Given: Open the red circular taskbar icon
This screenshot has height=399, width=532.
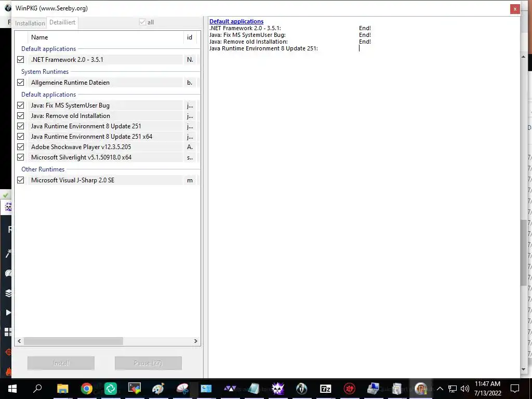Looking at the screenshot, I should [x=350, y=389].
